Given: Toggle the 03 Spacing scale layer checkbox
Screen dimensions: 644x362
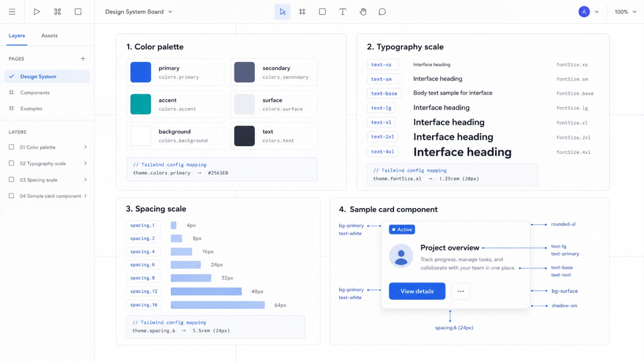Looking at the screenshot, I should [x=11, y=180].
